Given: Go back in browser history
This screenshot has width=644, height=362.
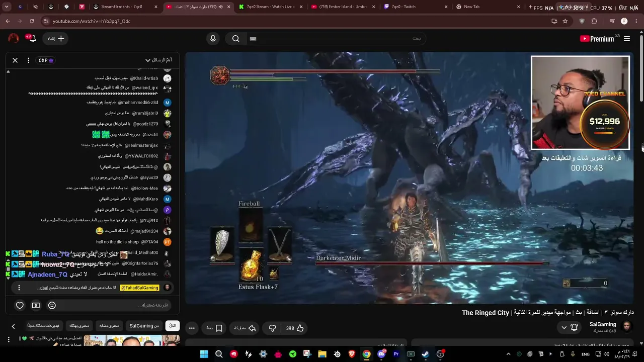Looking at the screenshot, I should pos(8,21).
